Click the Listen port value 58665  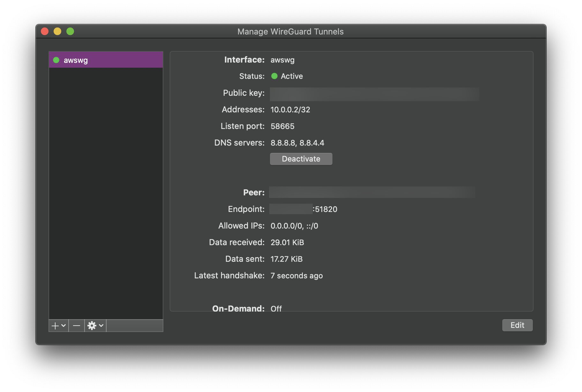pos(283,126)
